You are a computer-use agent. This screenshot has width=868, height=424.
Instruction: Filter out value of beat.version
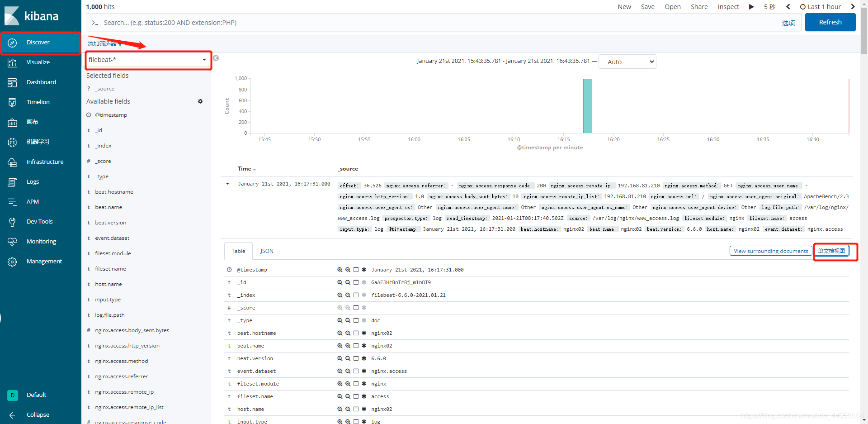[348, 358]
